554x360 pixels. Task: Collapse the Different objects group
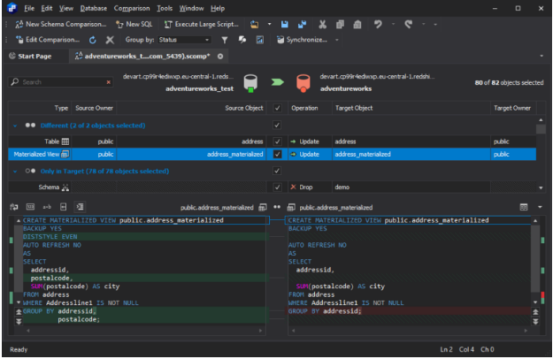tap(15, 126)
